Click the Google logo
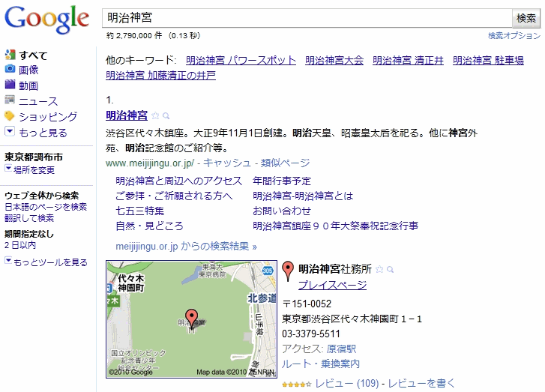The height and width of the screenshot is (392, 545). coord(47,19)
